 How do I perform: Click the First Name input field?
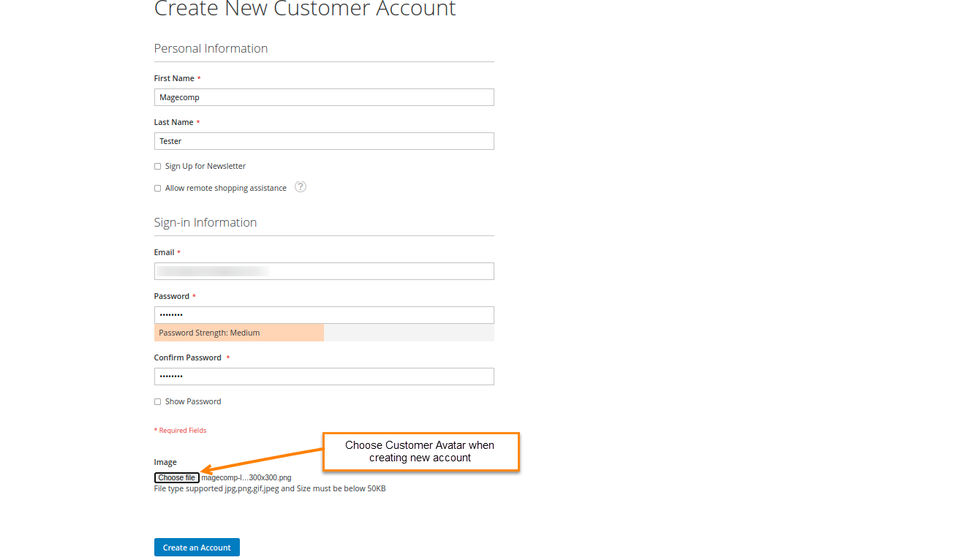pos(324,97)
